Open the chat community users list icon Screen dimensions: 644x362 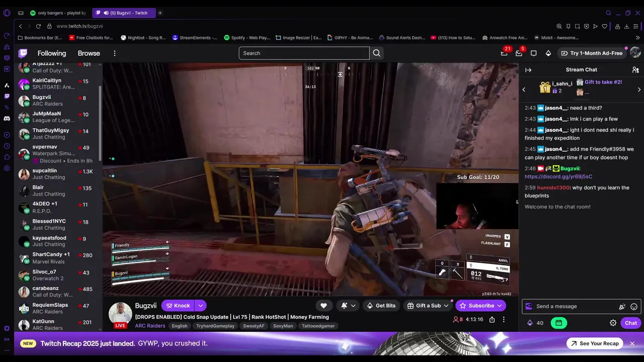pos(635,70)
